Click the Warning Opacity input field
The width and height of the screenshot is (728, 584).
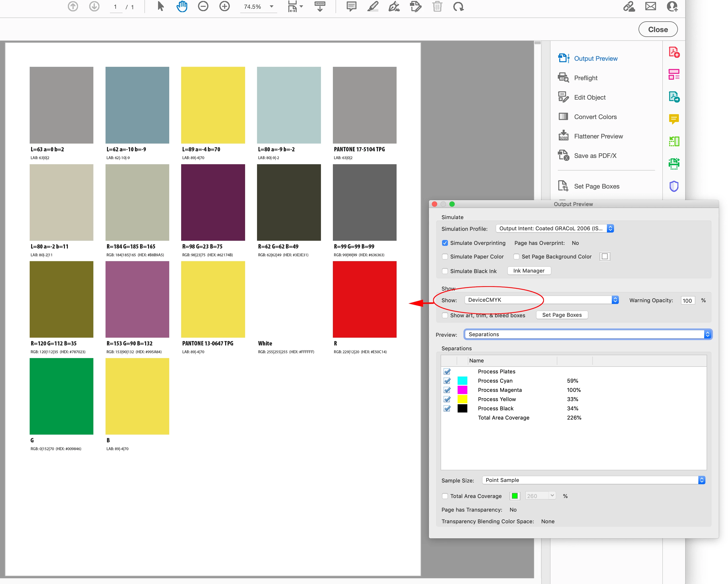coord(687,301)
